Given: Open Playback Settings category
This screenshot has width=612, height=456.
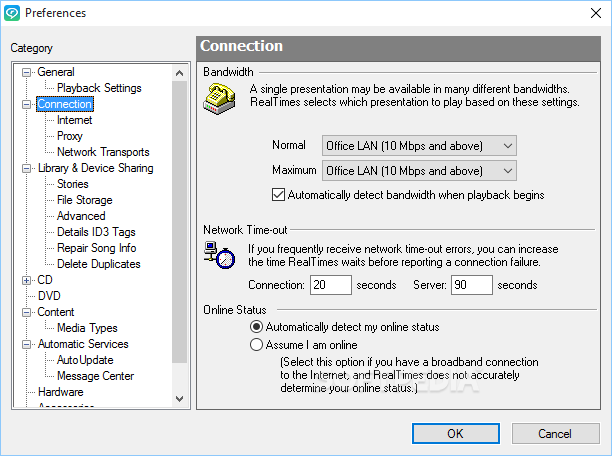Looking at the screenshot, I should 99,88.
